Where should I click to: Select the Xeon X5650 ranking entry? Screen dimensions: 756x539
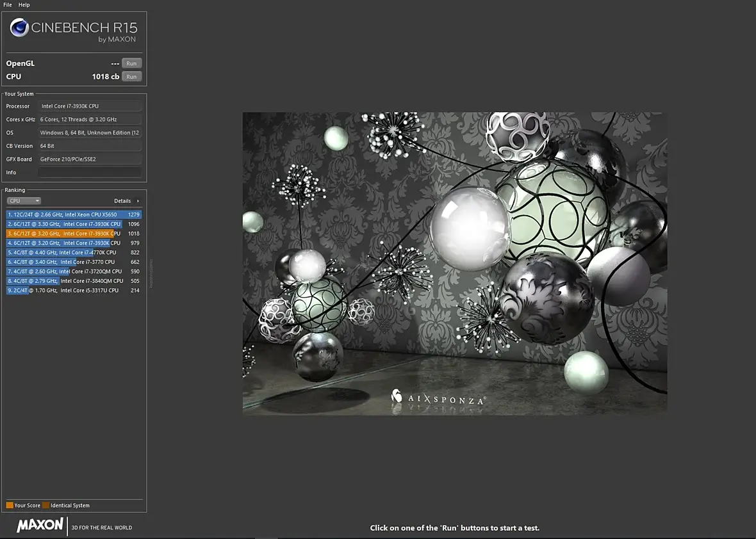(x=74, y=214)
